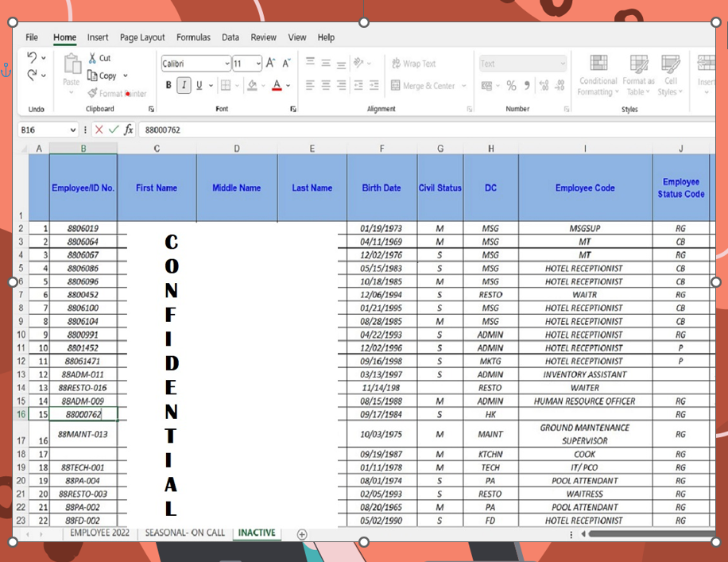728x562 pixels.
Task: Apply the Fill Color bucket
Action: pos(252,85)
